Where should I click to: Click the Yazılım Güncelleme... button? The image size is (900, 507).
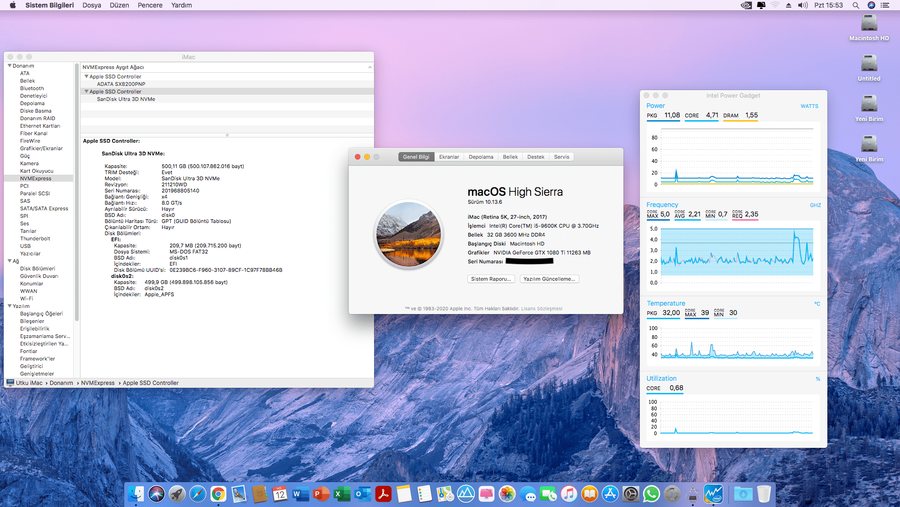549,279
